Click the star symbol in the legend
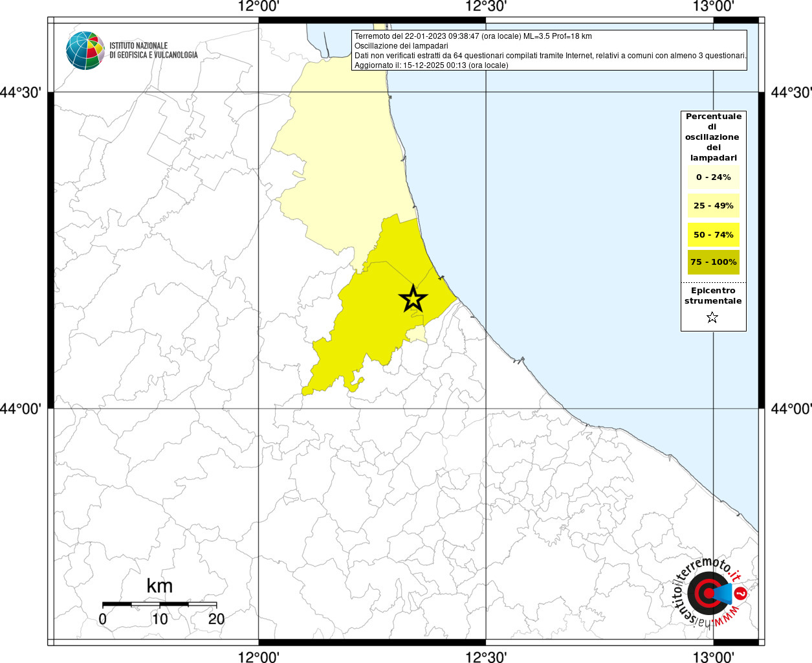 click(712, 317)
